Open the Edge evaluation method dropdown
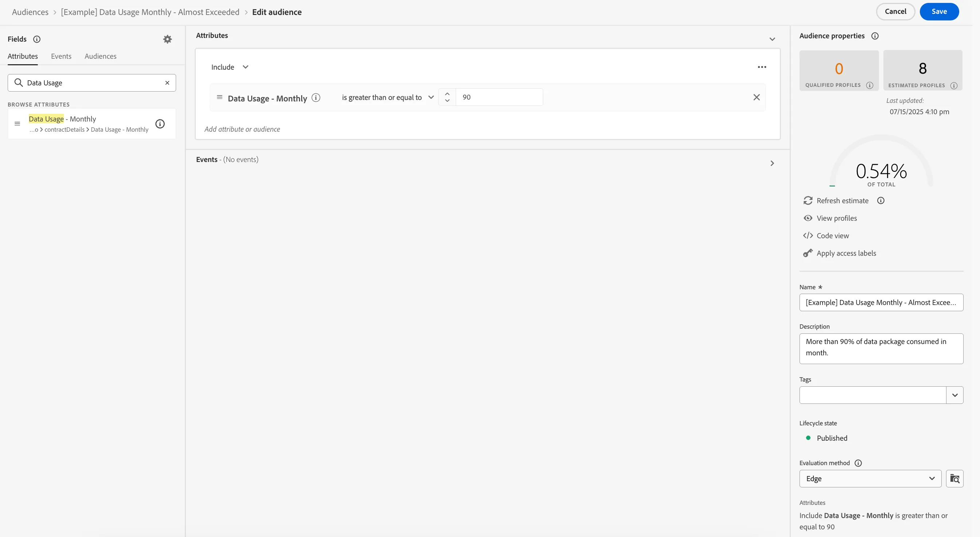980x537 pixels. click(x=870, y=478)
